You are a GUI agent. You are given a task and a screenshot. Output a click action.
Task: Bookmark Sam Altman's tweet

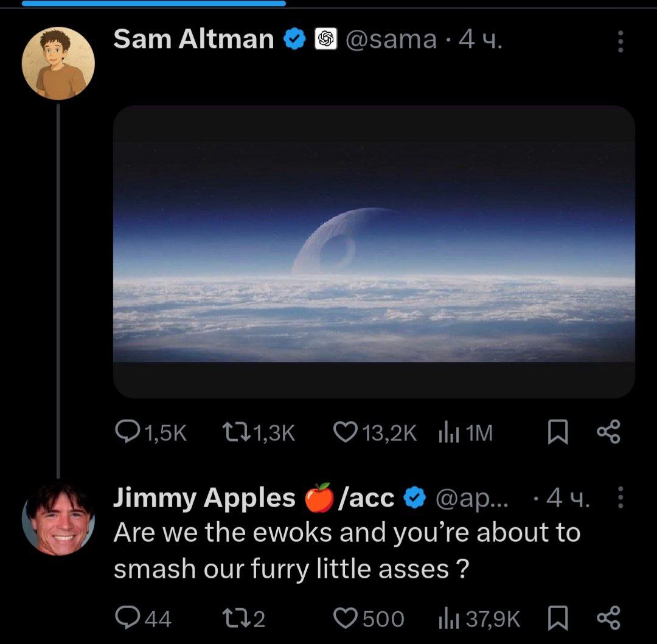pyautogui.click(x=558, y=432)
